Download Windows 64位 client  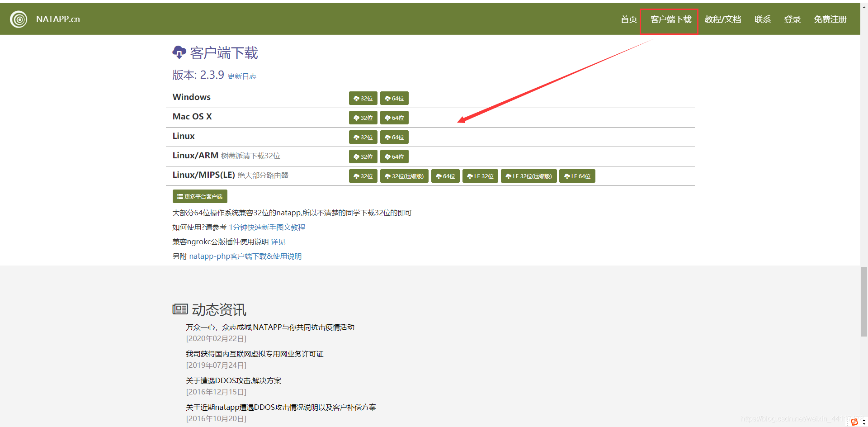tap(394, 98)
